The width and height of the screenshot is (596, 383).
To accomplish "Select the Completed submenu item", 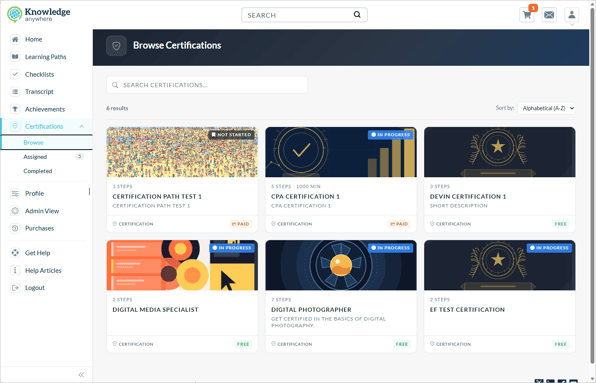I will point(38,171).
